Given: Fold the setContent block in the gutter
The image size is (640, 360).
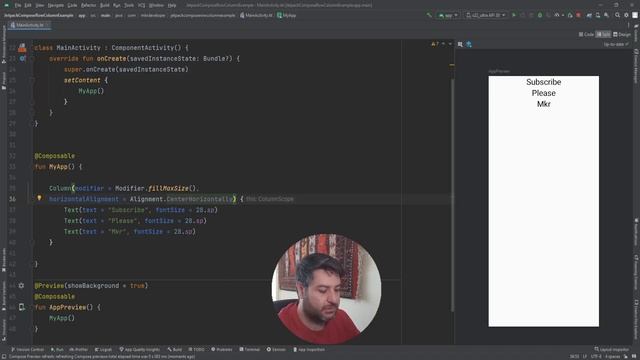Looking at the screenshot, I should (31, 80).
